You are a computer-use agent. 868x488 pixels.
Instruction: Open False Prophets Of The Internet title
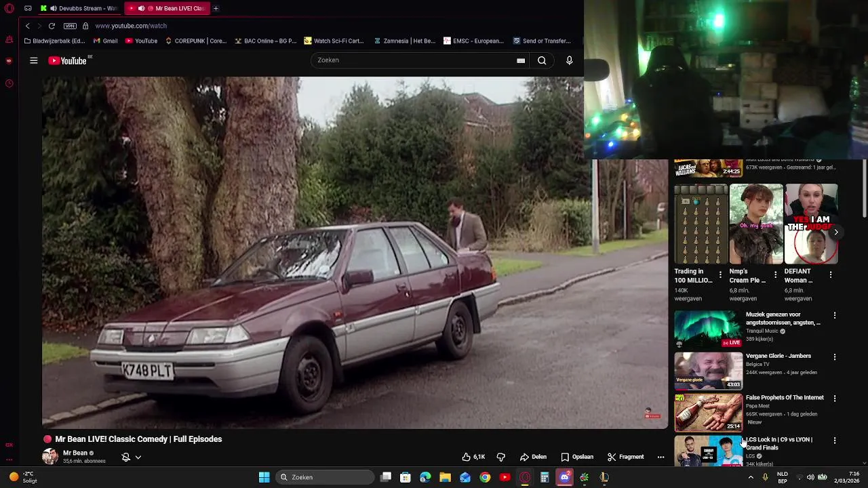785,398
